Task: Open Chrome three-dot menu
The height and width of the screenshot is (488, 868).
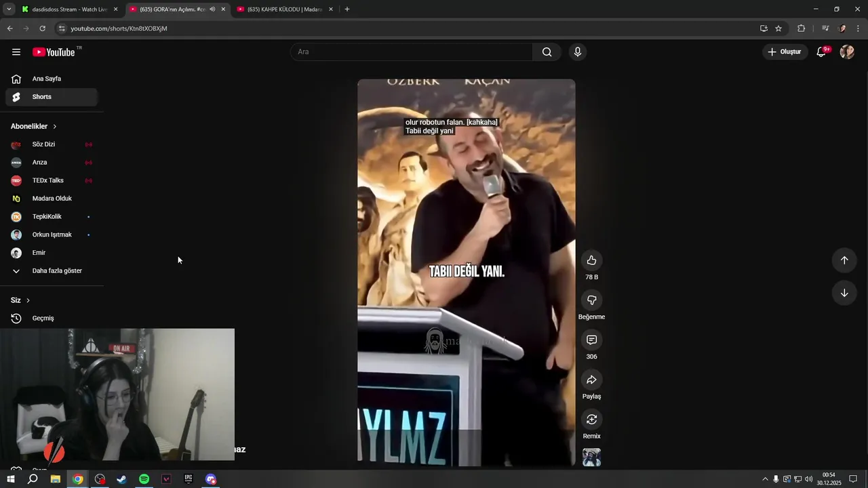Action: tap(859, 28)
